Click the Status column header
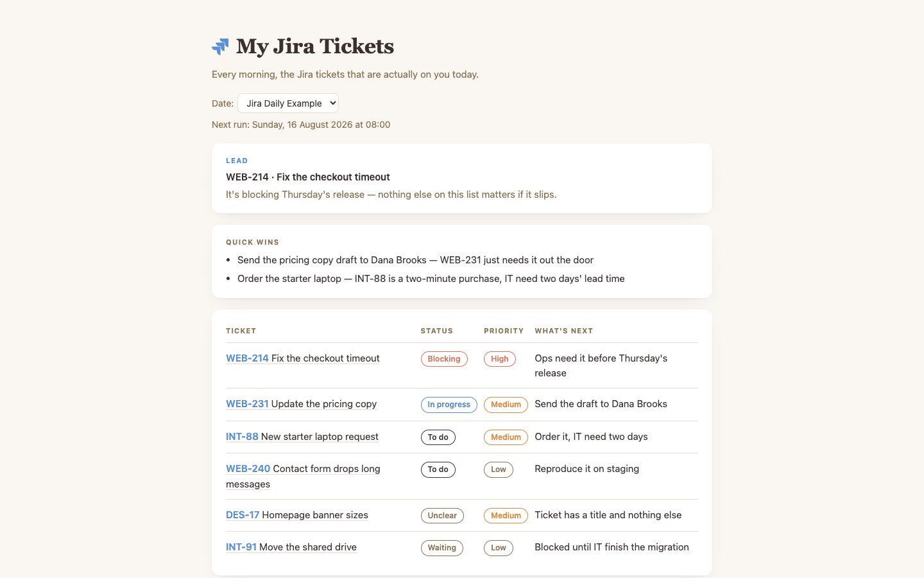 tap(437, 331)
